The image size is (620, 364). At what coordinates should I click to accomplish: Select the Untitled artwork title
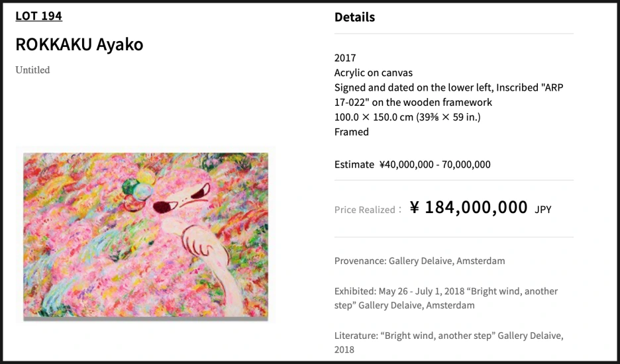point(32,70)
